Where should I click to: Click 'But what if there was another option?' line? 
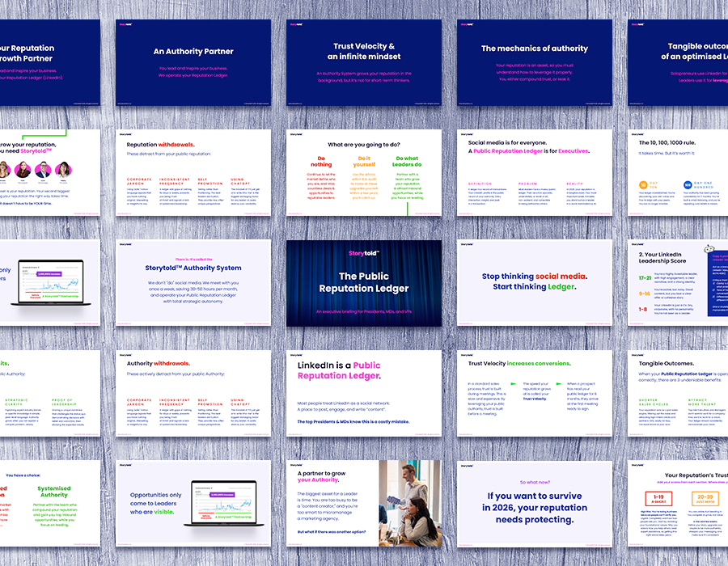click(x=332, y=532)
